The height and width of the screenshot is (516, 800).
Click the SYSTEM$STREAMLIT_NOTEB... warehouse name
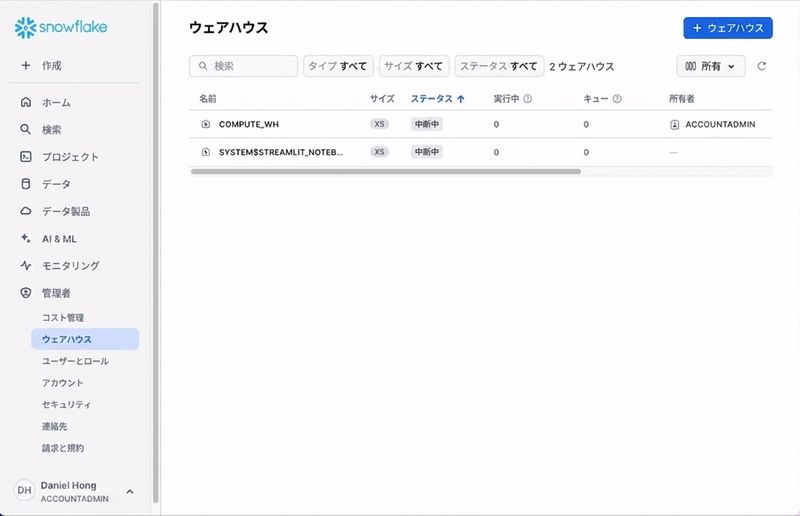coord(281,152)
